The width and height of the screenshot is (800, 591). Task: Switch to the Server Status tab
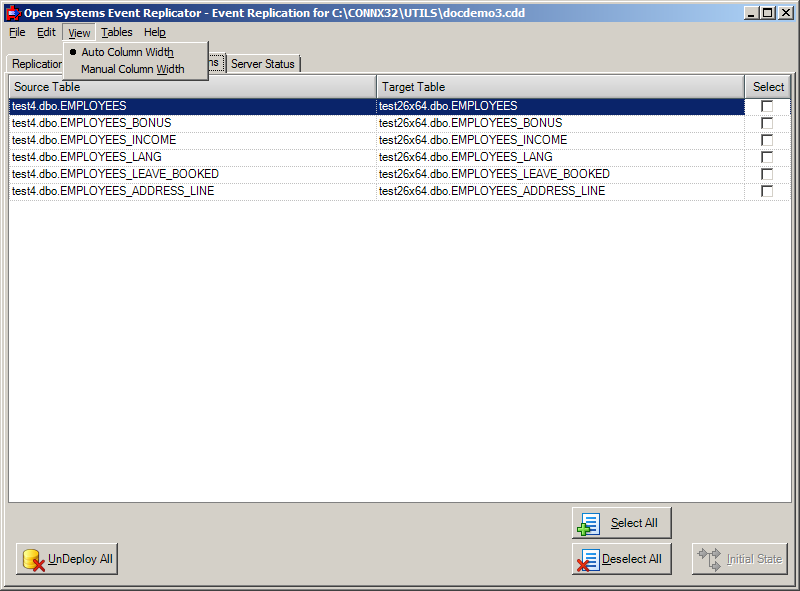(263, 62)
